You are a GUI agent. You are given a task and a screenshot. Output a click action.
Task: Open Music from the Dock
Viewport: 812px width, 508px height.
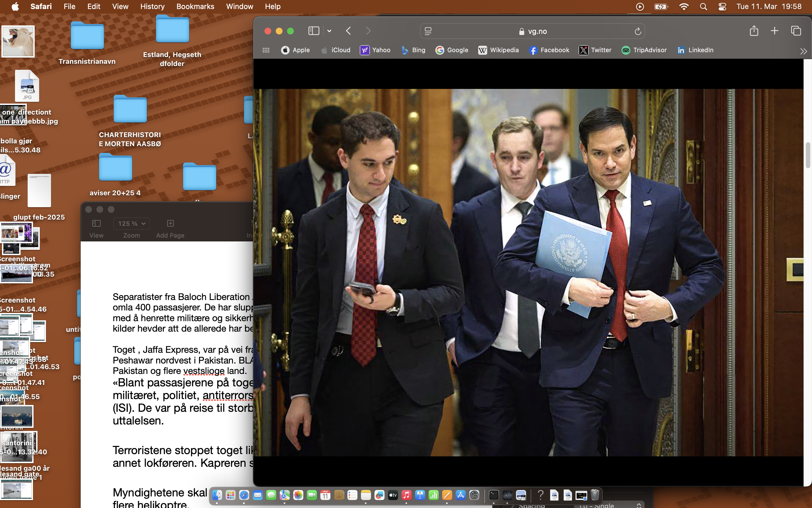406,495
